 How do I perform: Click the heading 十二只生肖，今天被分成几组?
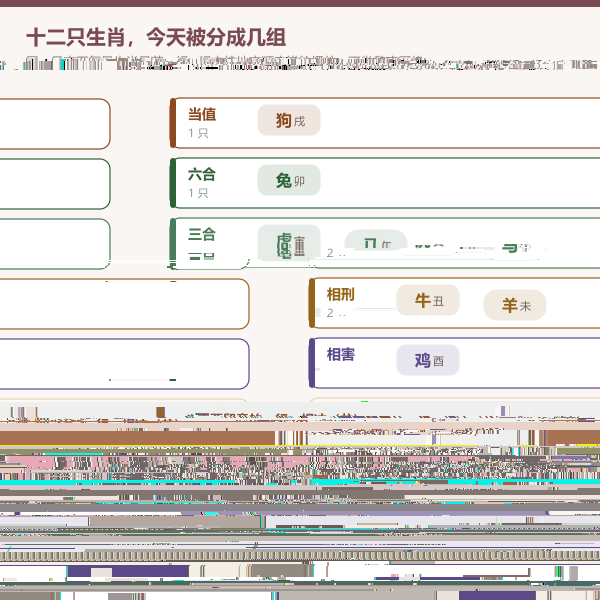pyautogui.click(x=156, y=38)
